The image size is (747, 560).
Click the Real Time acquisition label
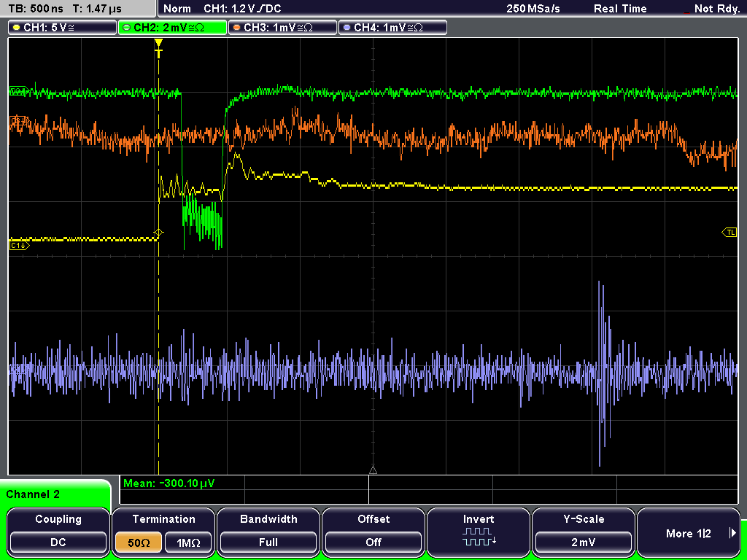(x=620, y=9)
